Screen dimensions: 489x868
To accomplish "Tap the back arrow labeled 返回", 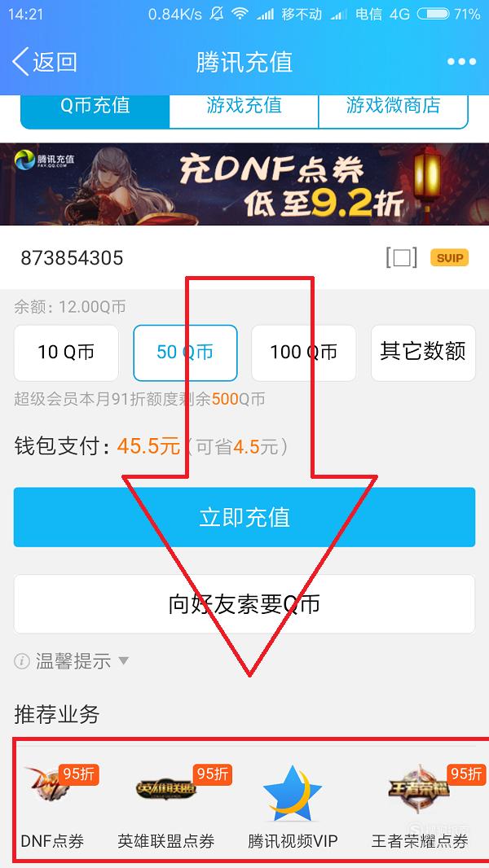I will pos(44,61).
